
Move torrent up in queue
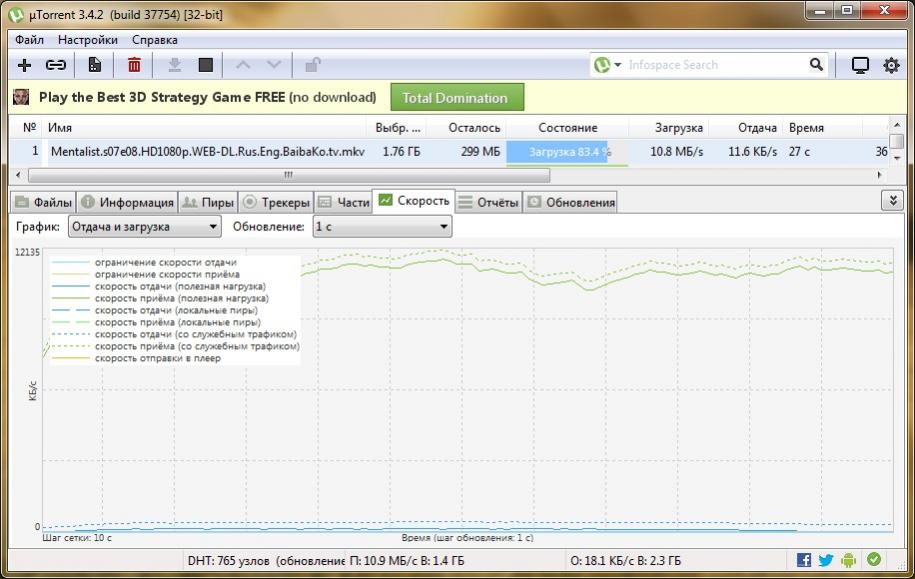[x=243, y=65]
